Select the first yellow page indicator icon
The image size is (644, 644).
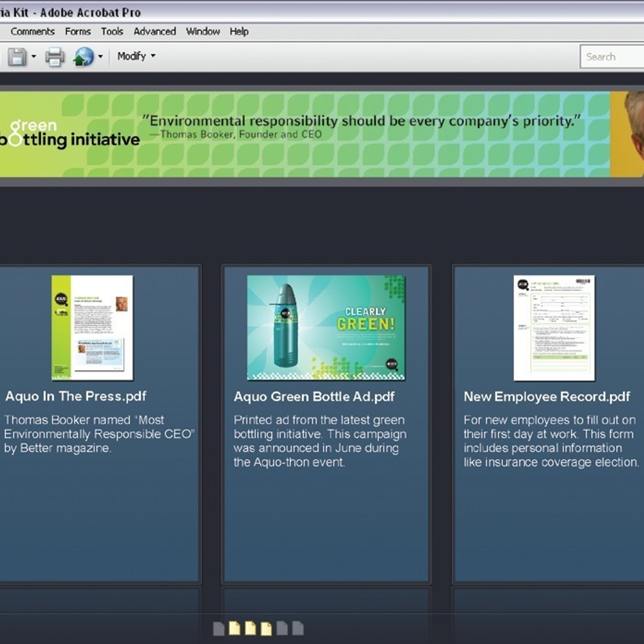235,628
